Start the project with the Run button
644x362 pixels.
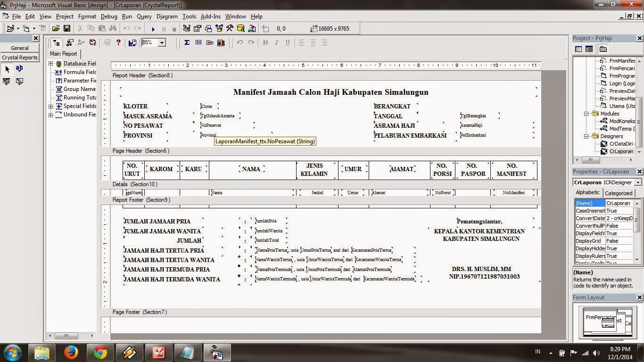point(153,29)
